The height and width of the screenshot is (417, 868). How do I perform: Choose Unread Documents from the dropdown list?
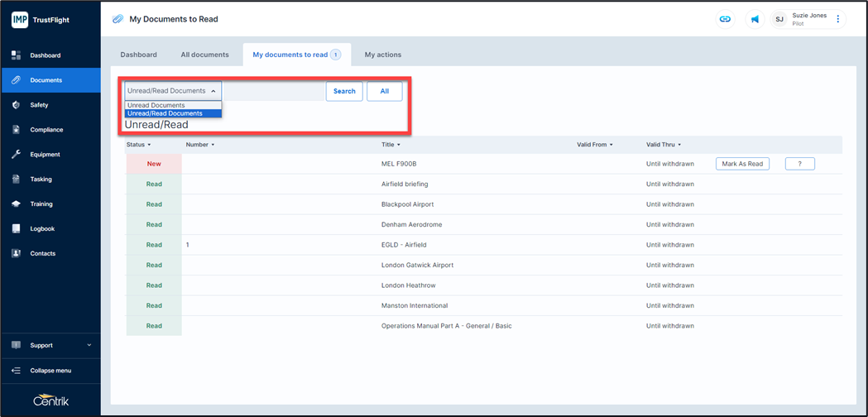[156, 105]
